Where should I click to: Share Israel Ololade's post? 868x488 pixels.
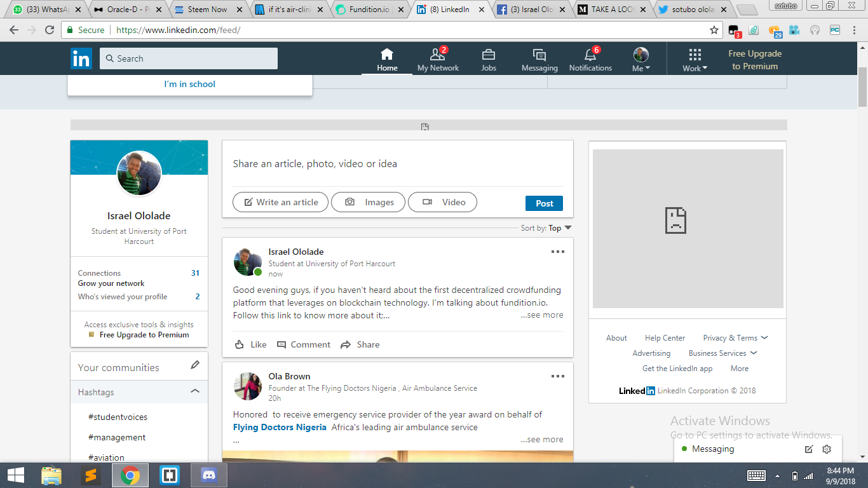(360, 344)
